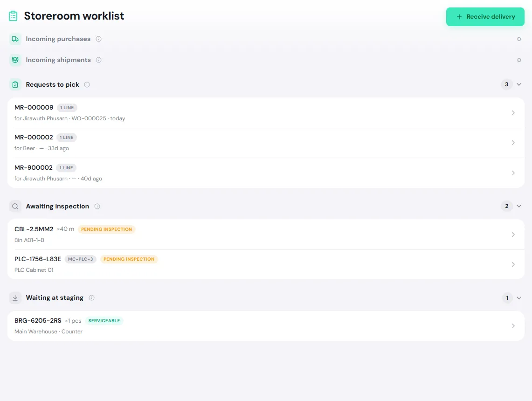Open material request MR-000002
This screenshot has width=532, height=401.
pos(266,143)
